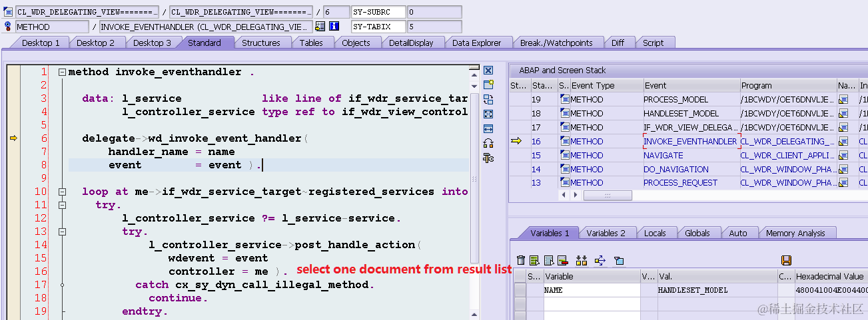Collapse the inner try block at line 13
Image resolution: width=868 pixels, height=320 pixels.
click(62, 232)
